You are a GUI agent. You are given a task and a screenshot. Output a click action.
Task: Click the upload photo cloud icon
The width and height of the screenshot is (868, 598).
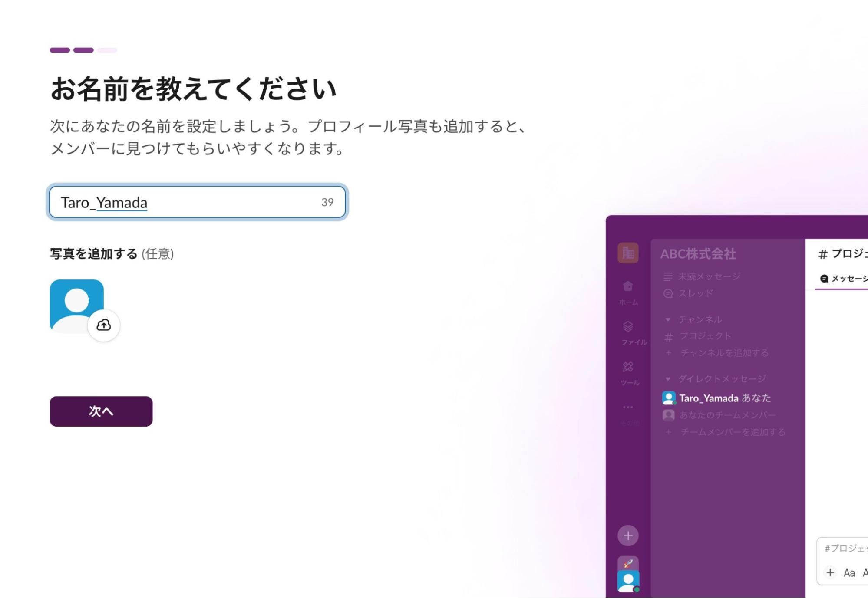point(104,325)
